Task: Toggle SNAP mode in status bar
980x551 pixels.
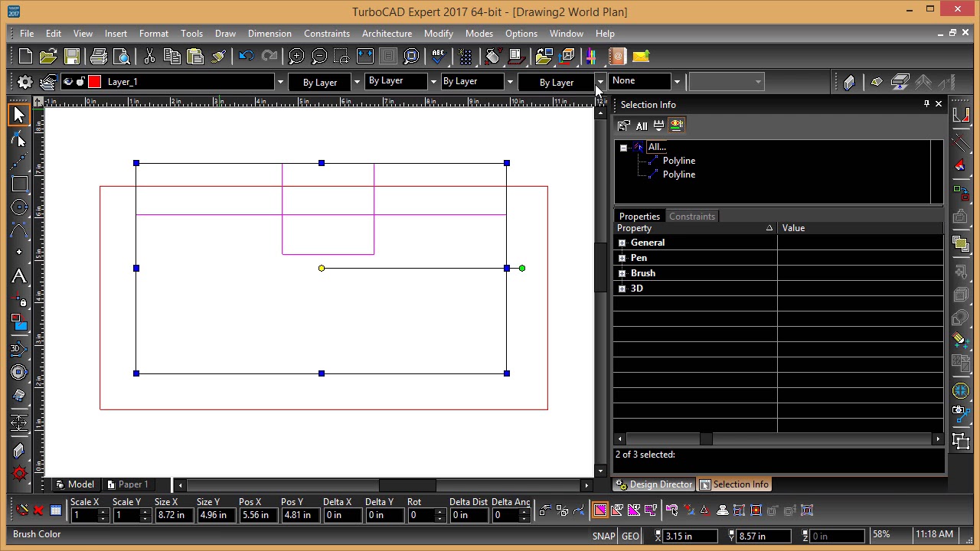Action: coord(603,536)
